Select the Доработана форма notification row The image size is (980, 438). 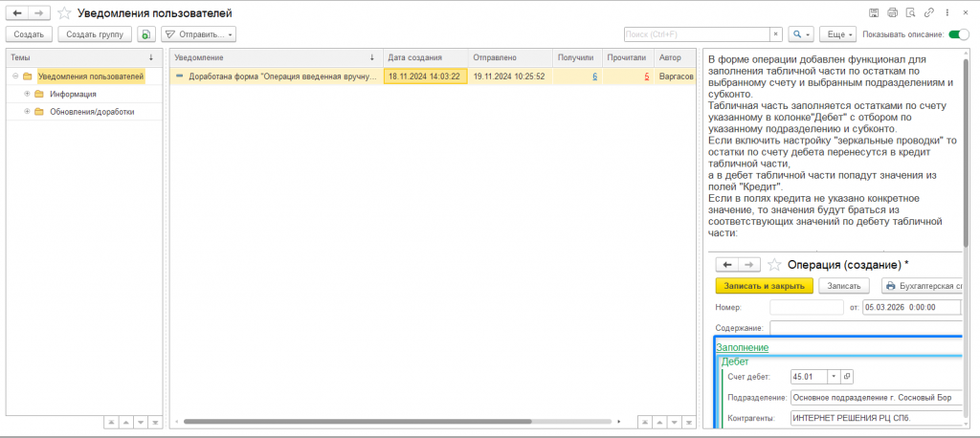click(433, 77)
